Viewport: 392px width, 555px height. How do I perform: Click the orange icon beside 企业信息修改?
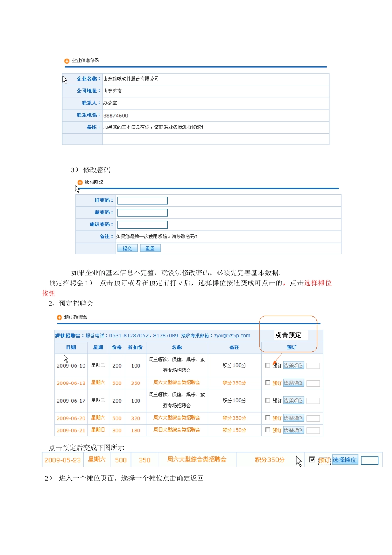[x=67, y=61]
